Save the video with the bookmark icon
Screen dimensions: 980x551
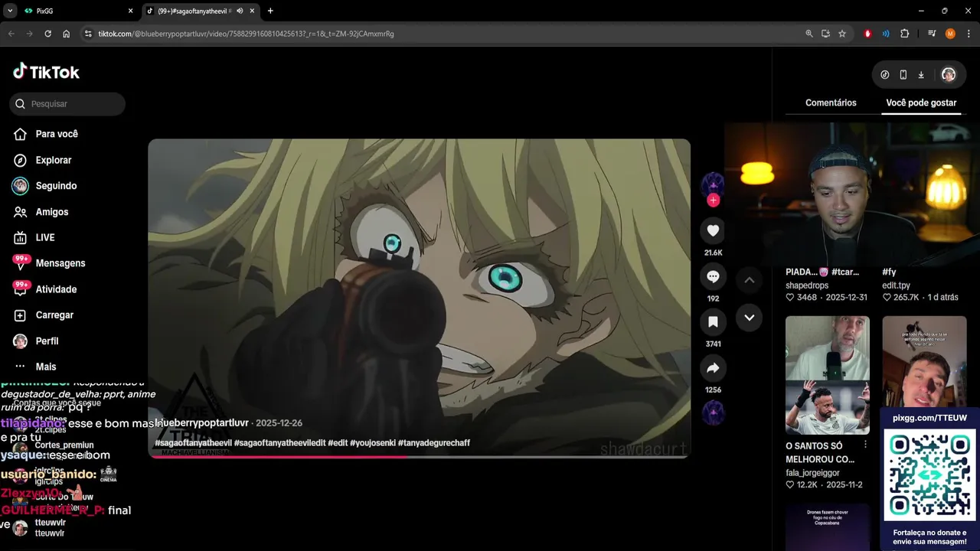pyautogui.click(x=713, y=322)
